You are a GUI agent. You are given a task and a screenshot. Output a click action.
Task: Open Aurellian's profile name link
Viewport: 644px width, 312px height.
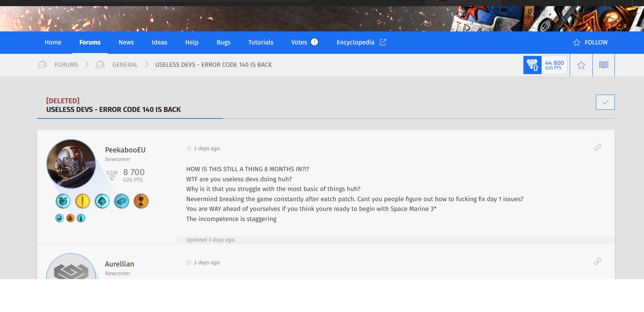119,264
